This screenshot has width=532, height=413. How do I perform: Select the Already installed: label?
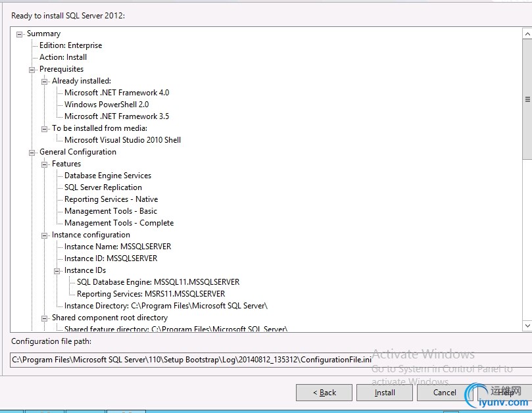click(82, 81)
